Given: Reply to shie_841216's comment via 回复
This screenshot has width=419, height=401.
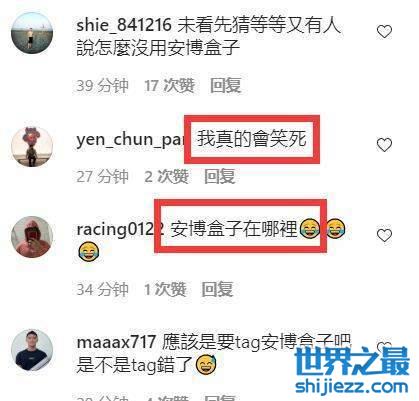Looking at the screenshot, I should pos(226,85).
